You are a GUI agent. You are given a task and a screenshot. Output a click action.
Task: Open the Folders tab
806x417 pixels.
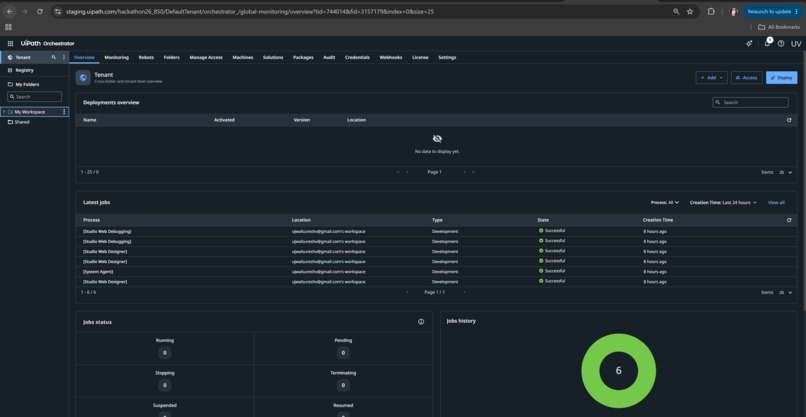point(172,58)
